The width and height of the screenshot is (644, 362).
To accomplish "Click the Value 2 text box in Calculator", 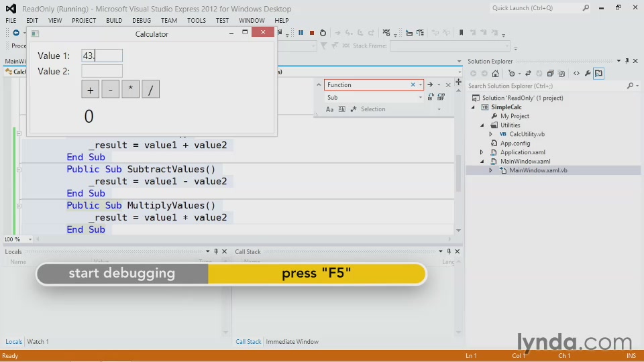I will point(102,71).
